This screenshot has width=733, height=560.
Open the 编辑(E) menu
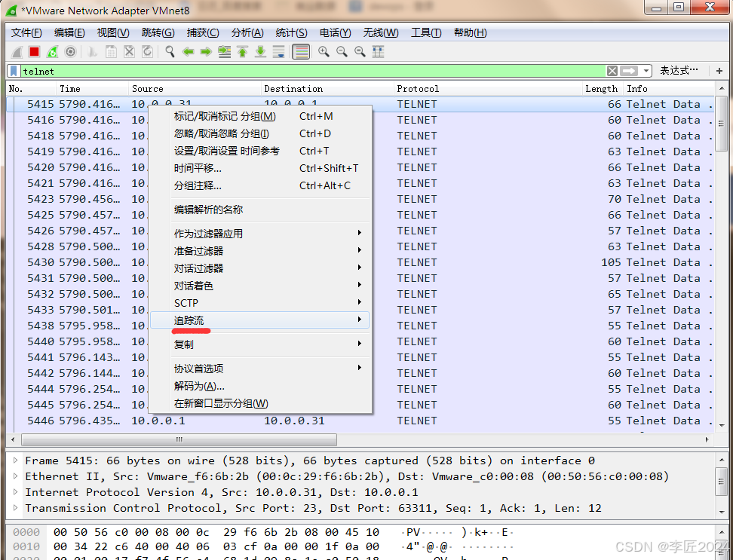(69, 32)
